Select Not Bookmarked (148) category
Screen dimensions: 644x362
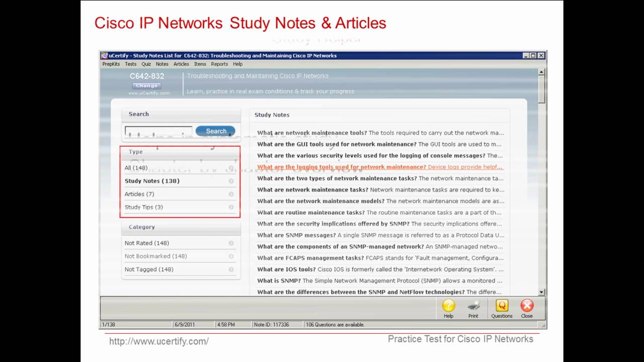180,256
